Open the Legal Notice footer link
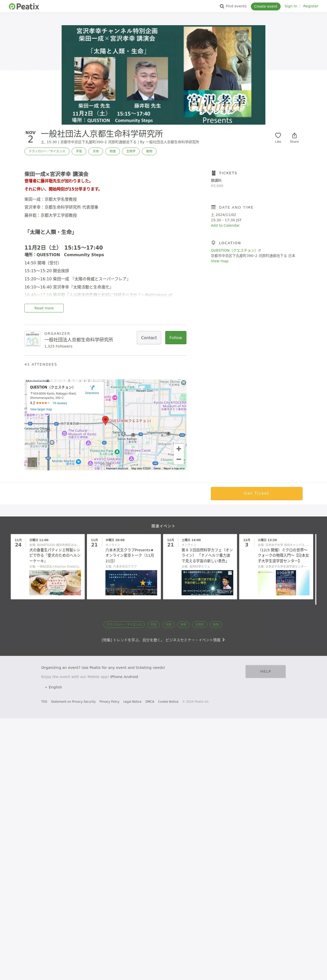 tap(132, 701)
